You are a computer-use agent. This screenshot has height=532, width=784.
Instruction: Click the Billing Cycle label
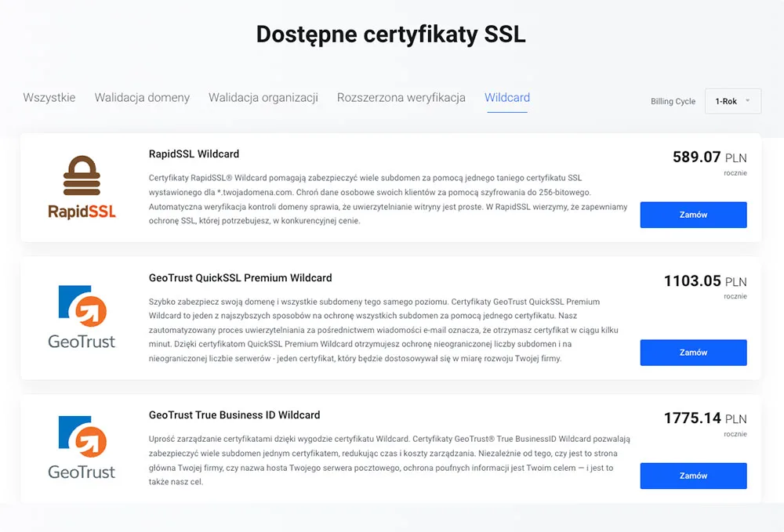673,101
